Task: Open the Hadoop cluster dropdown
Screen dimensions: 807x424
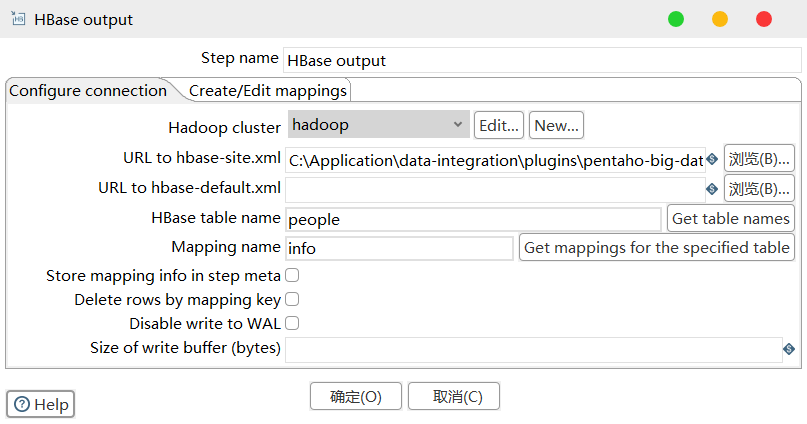Action: [x=377, y=125]
